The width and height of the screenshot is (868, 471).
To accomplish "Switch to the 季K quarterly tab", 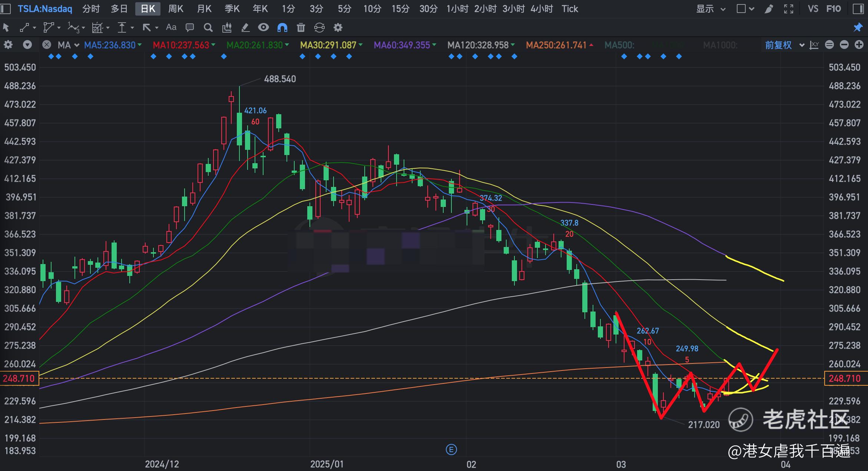I will [x=232, y=9].
